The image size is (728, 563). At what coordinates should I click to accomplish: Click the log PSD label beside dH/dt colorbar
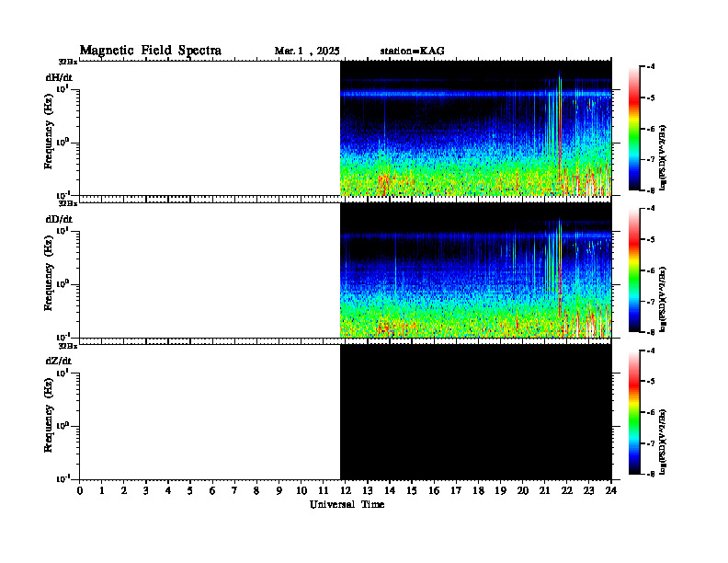click(x=663, y=157)
